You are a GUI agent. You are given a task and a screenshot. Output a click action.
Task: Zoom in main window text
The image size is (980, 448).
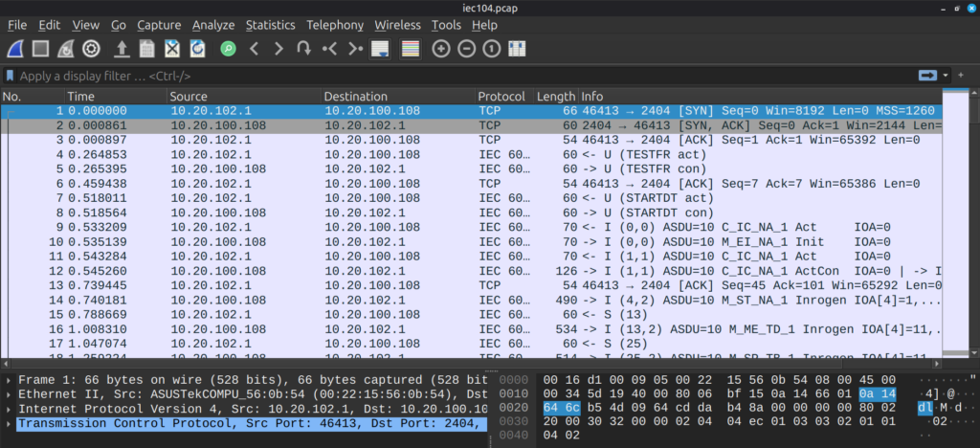point(441,49)
